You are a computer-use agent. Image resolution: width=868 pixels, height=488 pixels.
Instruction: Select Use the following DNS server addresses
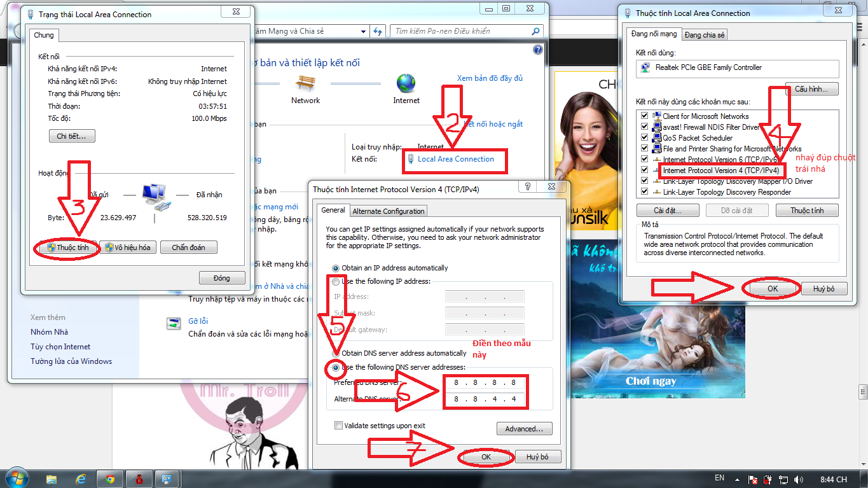coord(336,367)
